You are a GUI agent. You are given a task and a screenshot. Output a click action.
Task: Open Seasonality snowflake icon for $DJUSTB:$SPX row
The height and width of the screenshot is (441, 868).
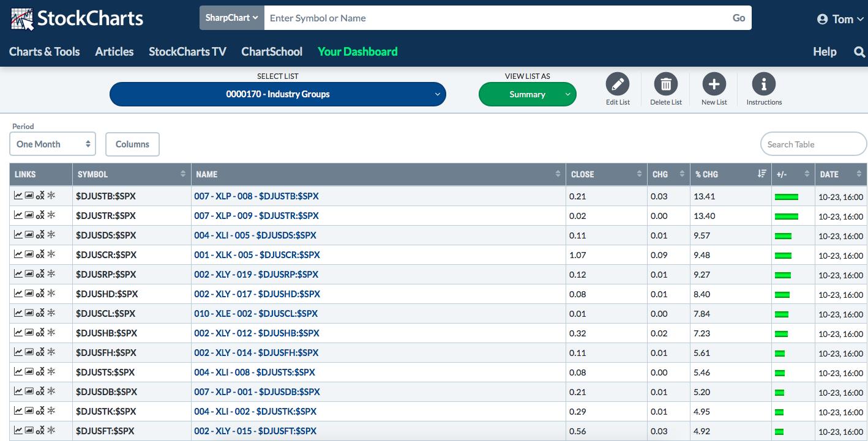pyautogui.click(x=51, y=196)
